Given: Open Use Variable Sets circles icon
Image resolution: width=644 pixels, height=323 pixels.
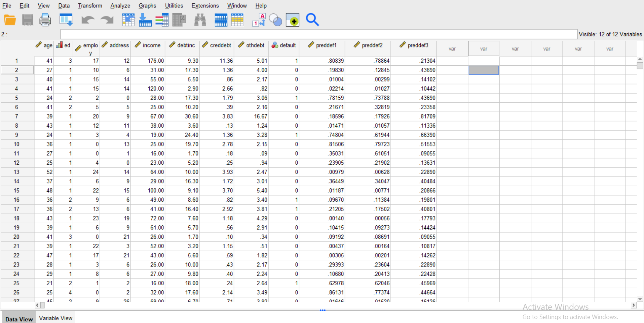Looking at the screenshot, I should [x=276, y=20].
